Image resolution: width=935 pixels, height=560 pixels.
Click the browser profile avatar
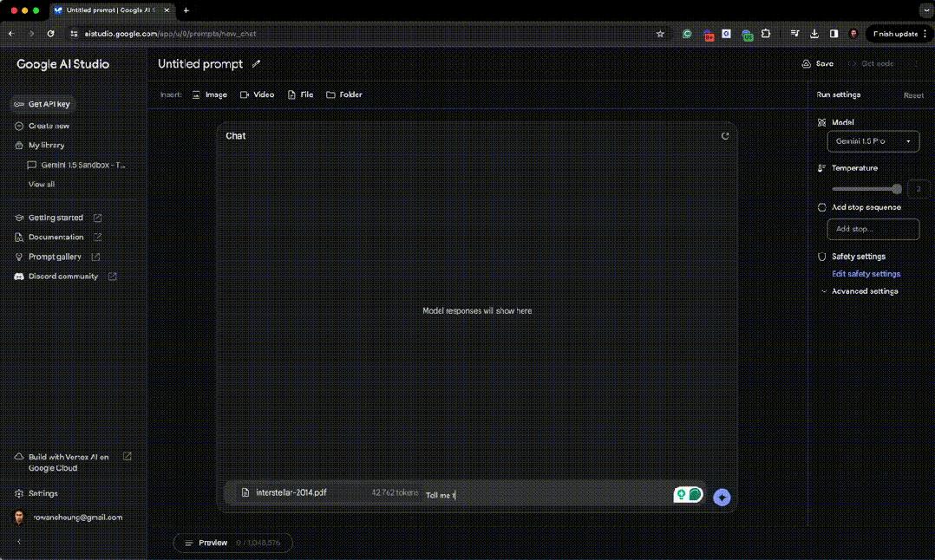click(853, 34)
